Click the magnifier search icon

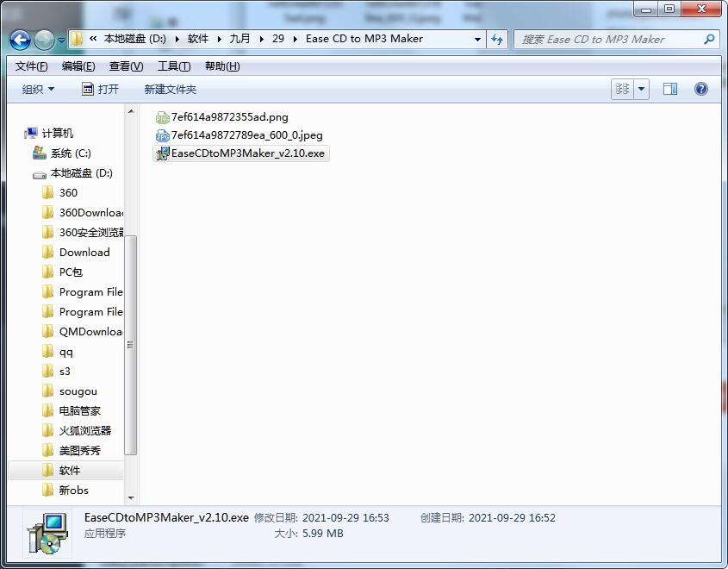point(708,40)
